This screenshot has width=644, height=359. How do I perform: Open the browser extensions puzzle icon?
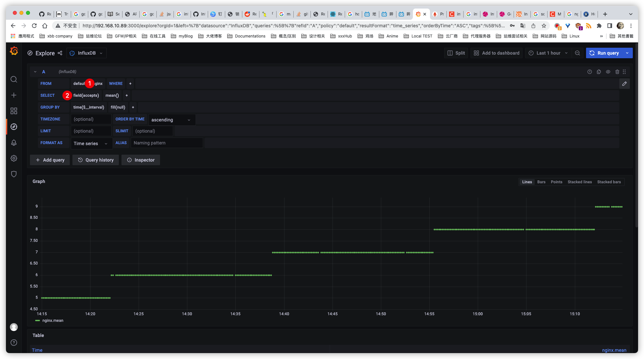point(599,26)
